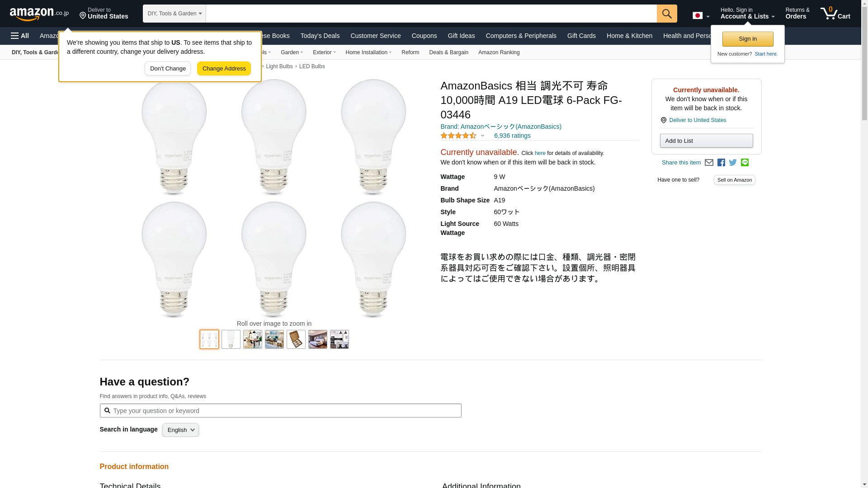
Task: Open the 6,936 ratings link
Action: [512, 136]
